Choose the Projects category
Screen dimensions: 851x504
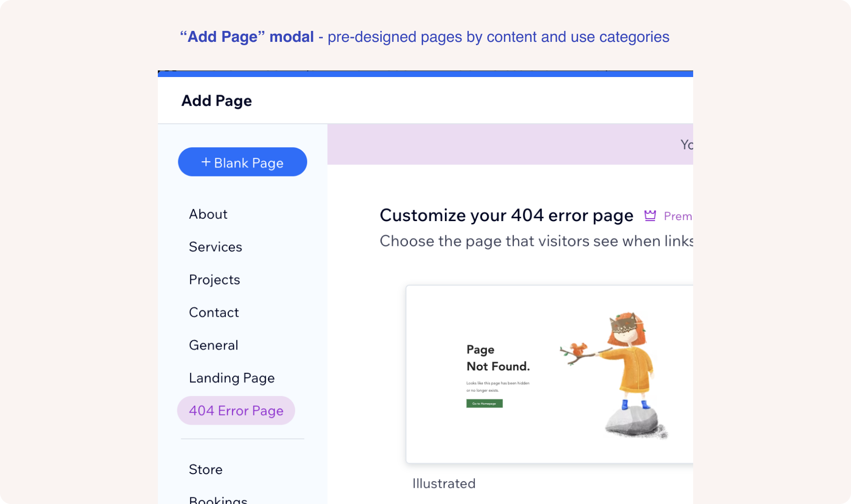pos(214,280)
